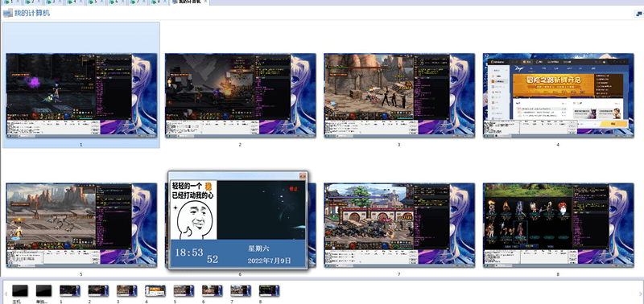Select virtual machine 3 large thumbnail
644x304 pixels.
tap(399, 95)
